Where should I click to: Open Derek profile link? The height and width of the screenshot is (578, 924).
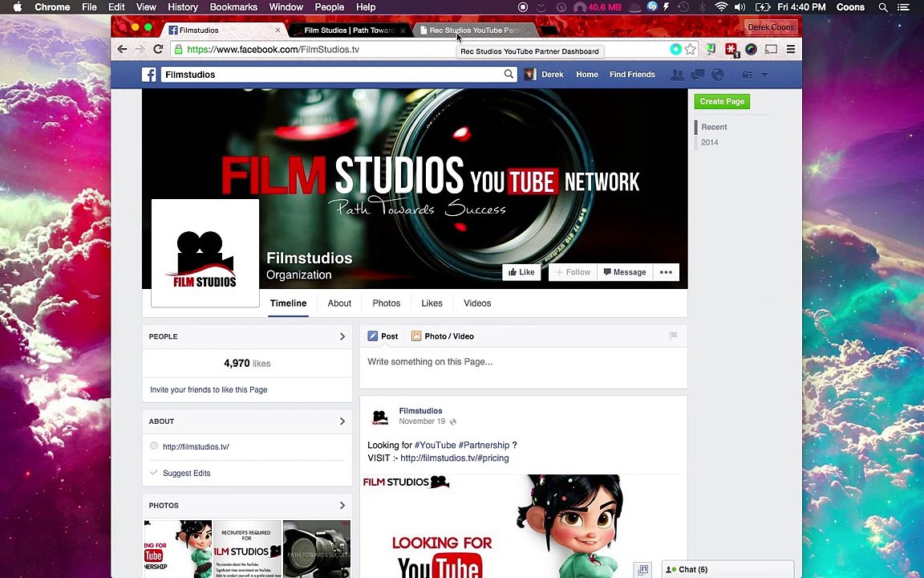(545, 75)
